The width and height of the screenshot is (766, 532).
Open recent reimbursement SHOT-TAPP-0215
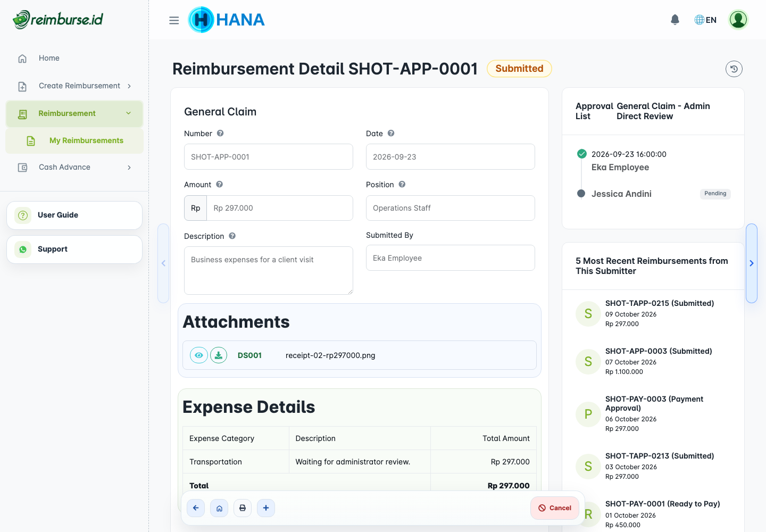(653, 313)
